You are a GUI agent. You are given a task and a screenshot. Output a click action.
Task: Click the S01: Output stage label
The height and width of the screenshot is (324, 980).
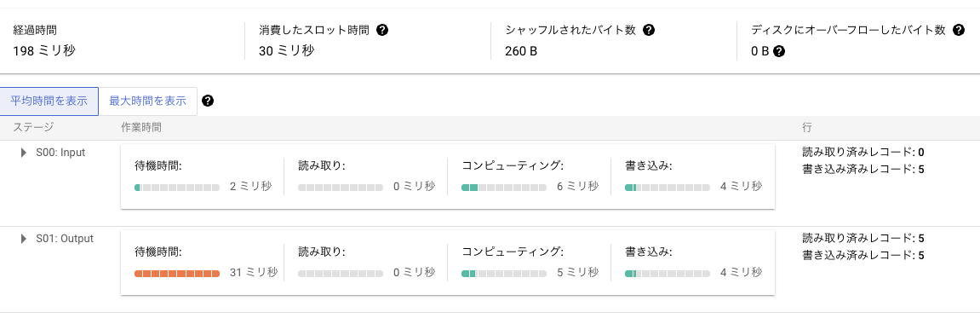(65, 238)
